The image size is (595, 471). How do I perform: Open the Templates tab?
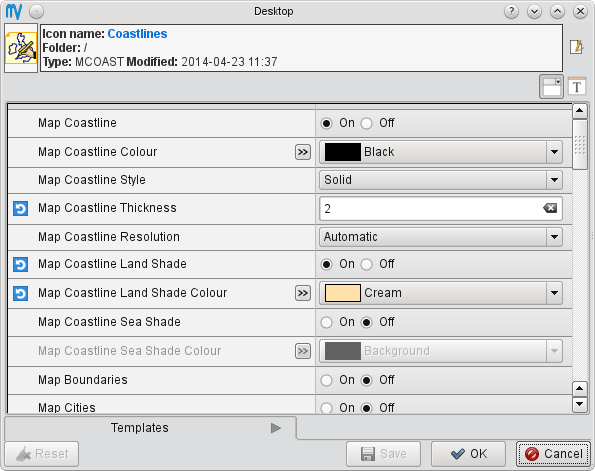[x=150, y=428]
